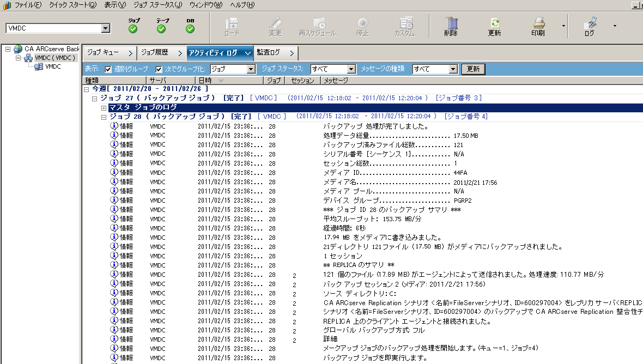Click the 削除 trash can icon
The height and width of the screenshot is (364, 643).
coord(451,23)
